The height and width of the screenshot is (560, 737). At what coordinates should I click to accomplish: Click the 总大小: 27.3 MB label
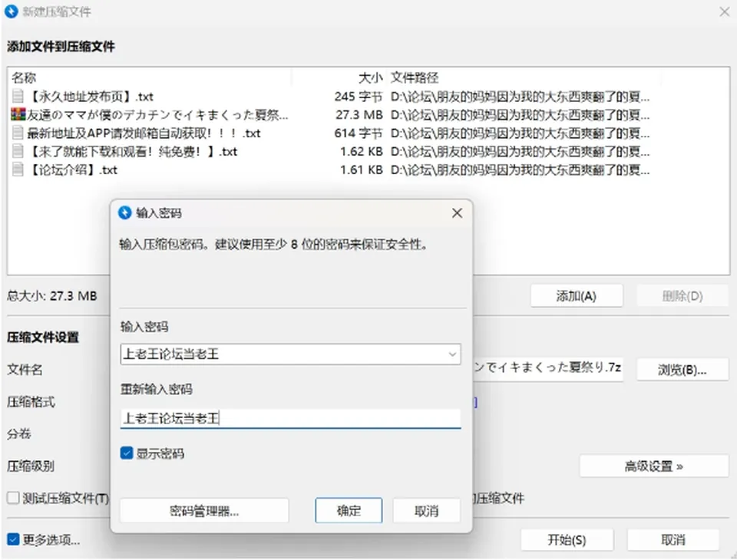coord(51,295)
